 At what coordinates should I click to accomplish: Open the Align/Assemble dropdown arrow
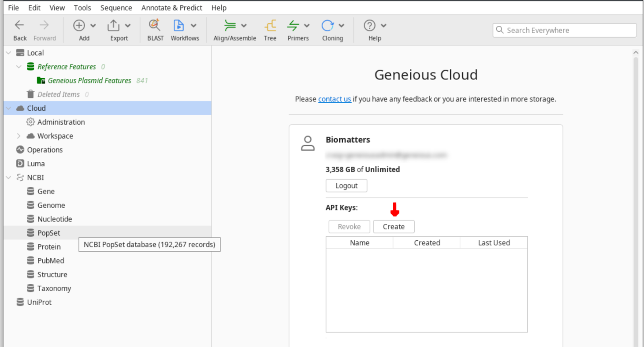[244, 26]
